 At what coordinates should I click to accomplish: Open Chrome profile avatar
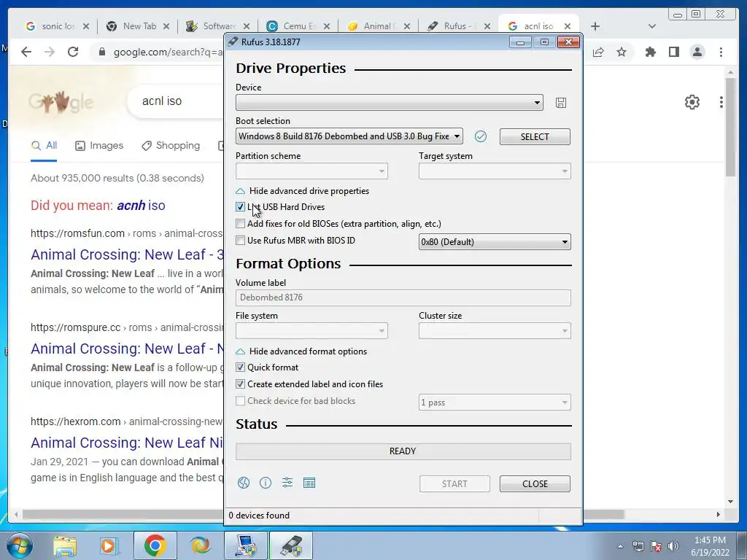point(697,52)
